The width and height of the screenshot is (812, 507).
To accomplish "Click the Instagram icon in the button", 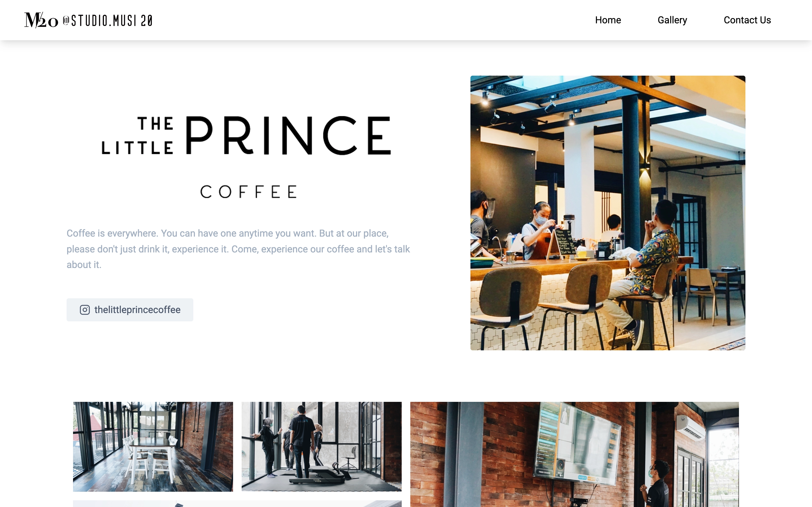I will [85, 310].
